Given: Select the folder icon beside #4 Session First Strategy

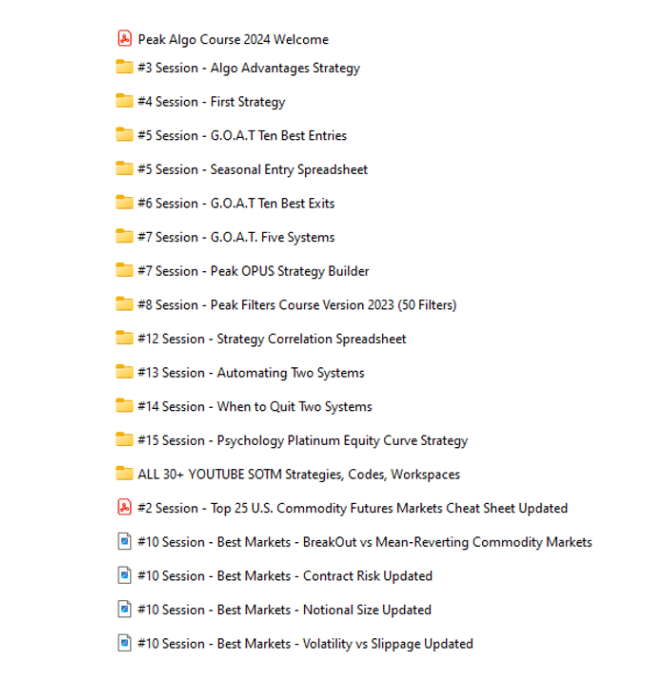Looking at the screenshot, I should click(x=124, y=101).
